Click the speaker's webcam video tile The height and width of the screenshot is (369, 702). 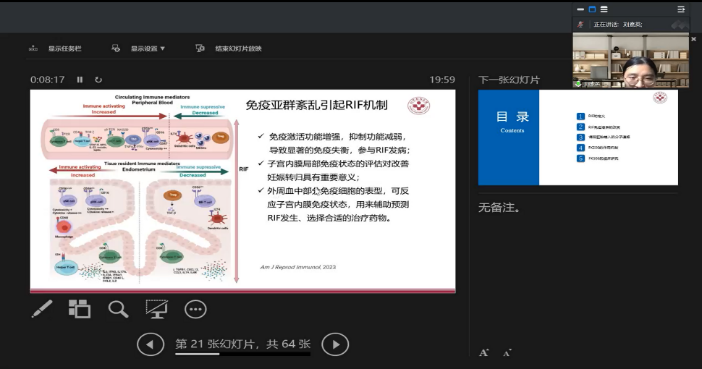pyautogui.click(x=631, y=60)
